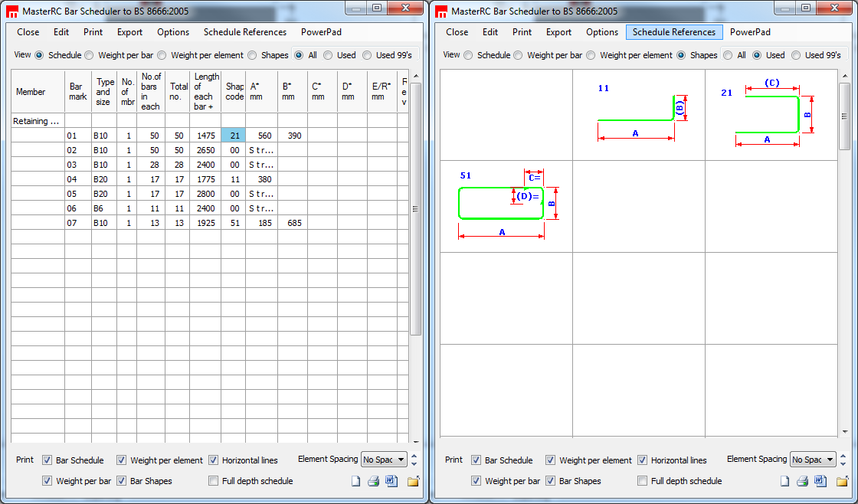This screenshot has height=504, width=858.
Task: Open the Export menu in left window
Action: [x=129, y=32]
